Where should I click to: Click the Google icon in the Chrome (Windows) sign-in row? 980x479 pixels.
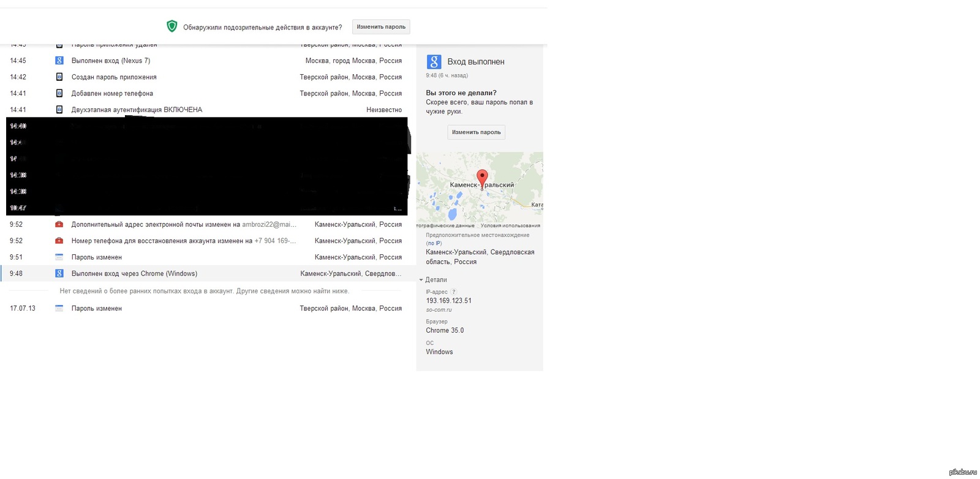(59, 273)
